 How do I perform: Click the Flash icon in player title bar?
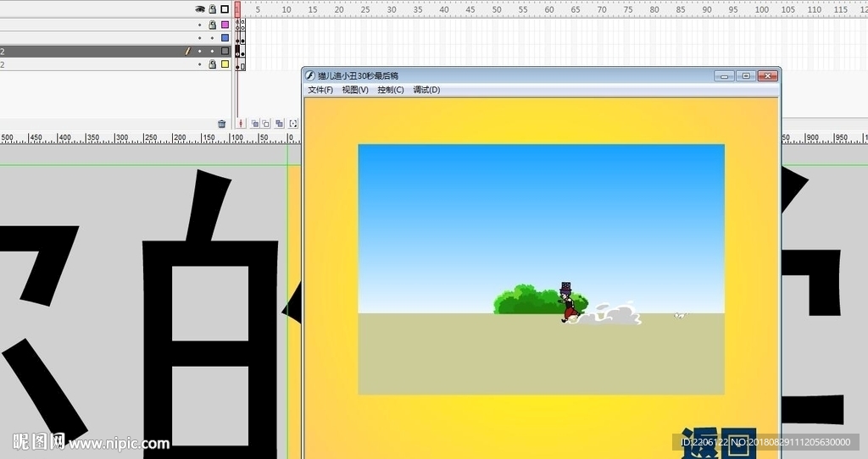[x=310, y=75]
